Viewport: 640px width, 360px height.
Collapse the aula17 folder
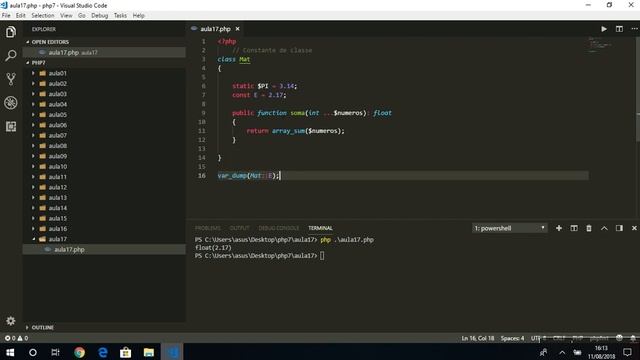tap(58, 239)
